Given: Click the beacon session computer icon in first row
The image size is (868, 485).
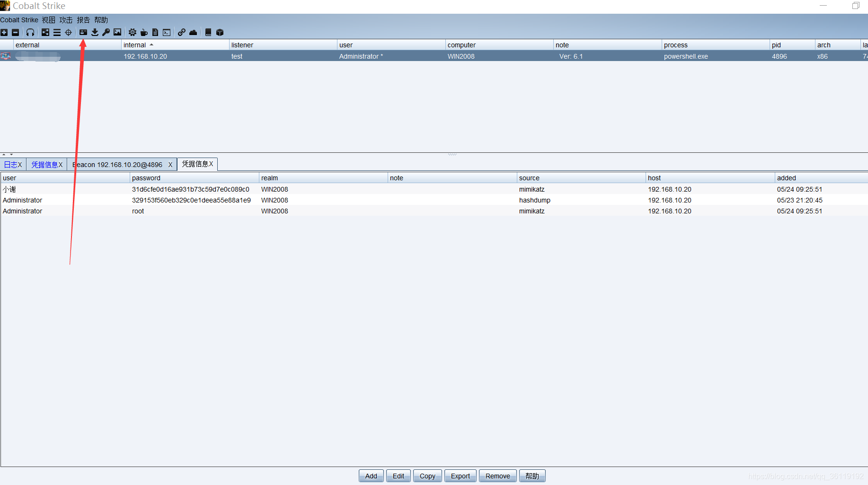Looking at the screenshot, I should [x=6, y=56].
